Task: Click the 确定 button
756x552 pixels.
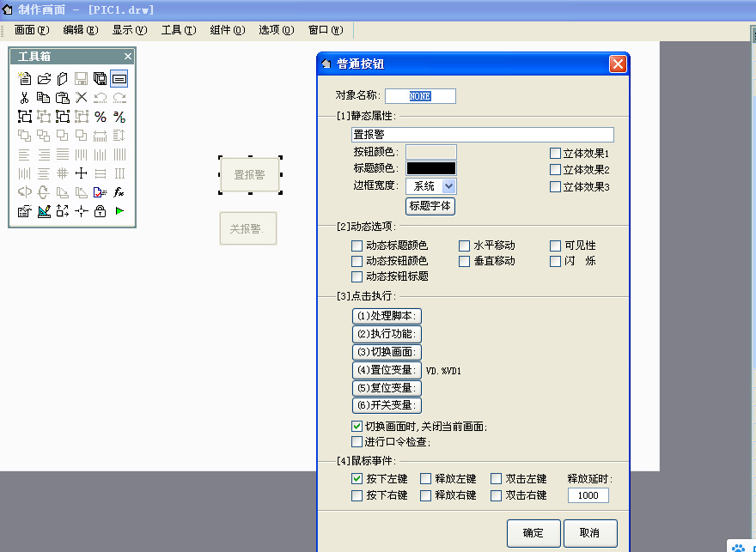Action: (x=533, y=533)
